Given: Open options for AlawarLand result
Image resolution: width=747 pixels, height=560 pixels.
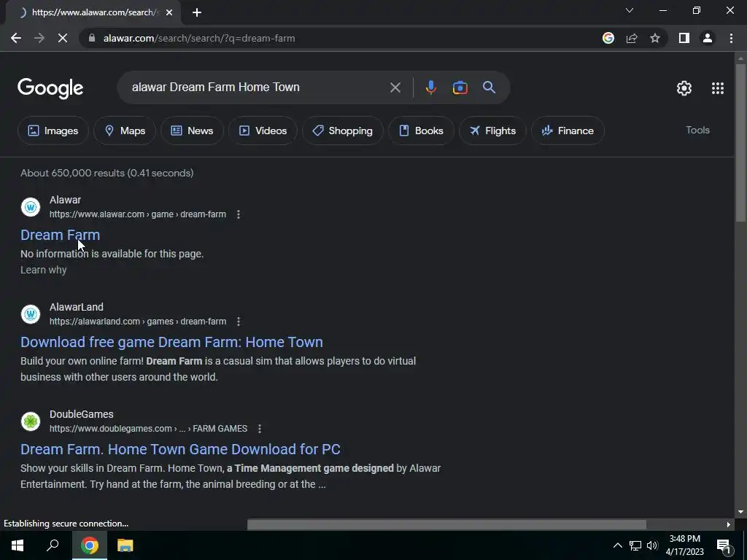Looking at the screenshot, I should click(239, 322).
